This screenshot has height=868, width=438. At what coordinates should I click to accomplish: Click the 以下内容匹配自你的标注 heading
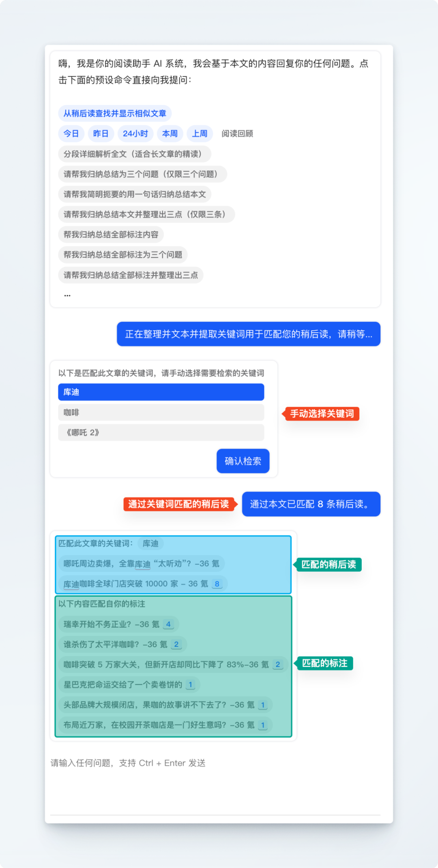pyautogui.click(x=102, y=604)
